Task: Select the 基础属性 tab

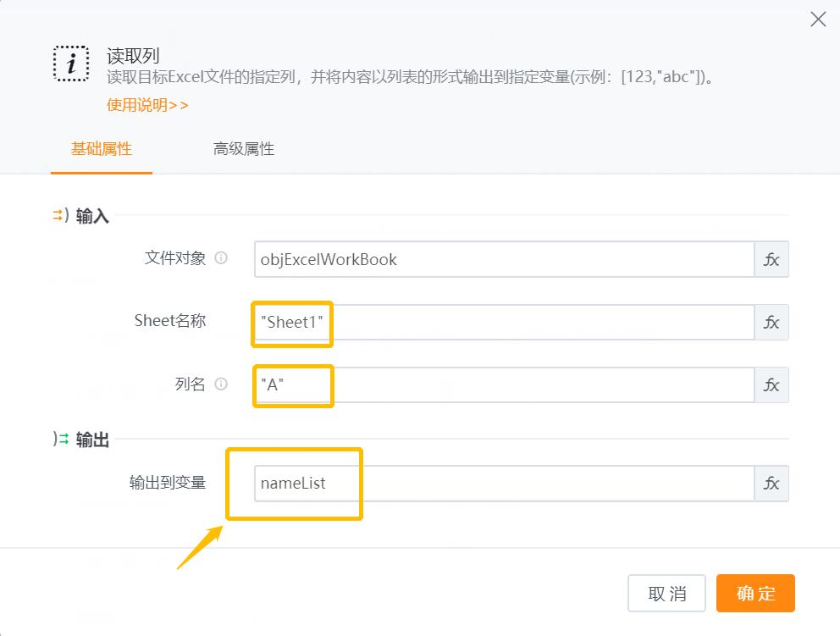Action: (x=101, y=148)
